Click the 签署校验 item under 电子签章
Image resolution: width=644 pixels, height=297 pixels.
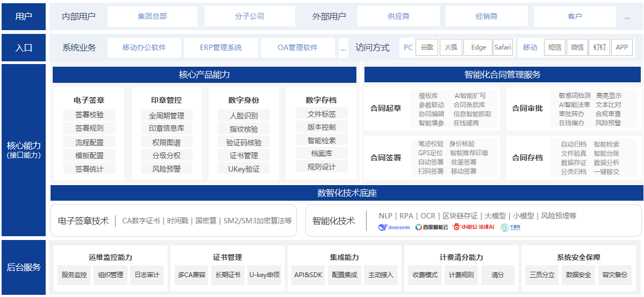tap(89, 115)
